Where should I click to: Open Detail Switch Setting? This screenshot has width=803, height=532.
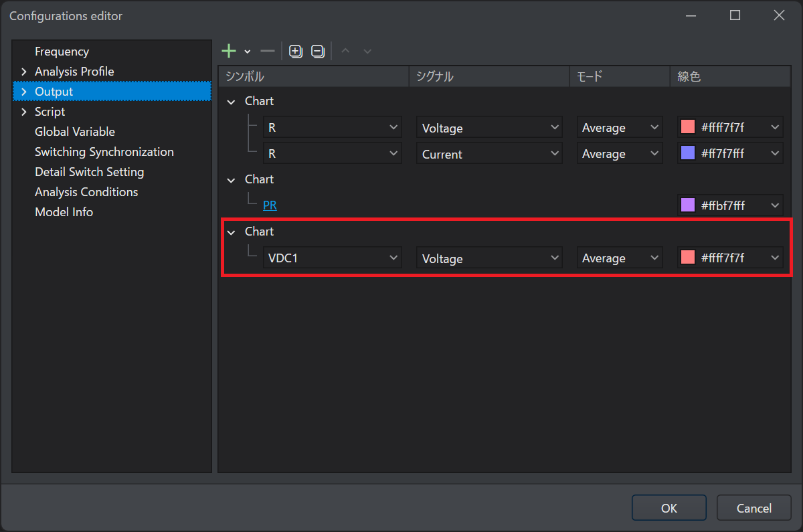tap(89, 172)
